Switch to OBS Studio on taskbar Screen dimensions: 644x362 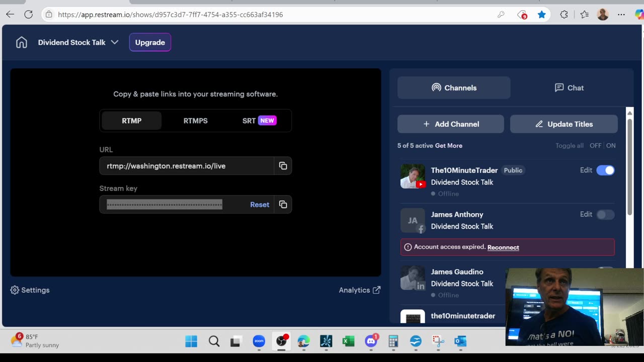[281, 342]
